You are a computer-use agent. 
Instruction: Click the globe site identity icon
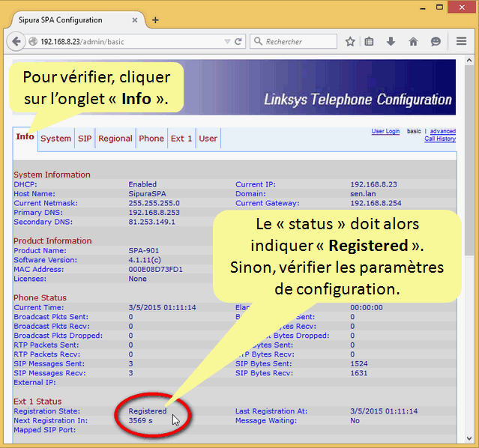(33, 41)
